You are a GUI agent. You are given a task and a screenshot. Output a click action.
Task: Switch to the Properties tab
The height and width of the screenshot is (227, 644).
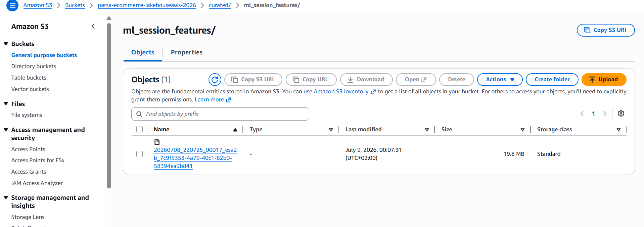(187, 52)
